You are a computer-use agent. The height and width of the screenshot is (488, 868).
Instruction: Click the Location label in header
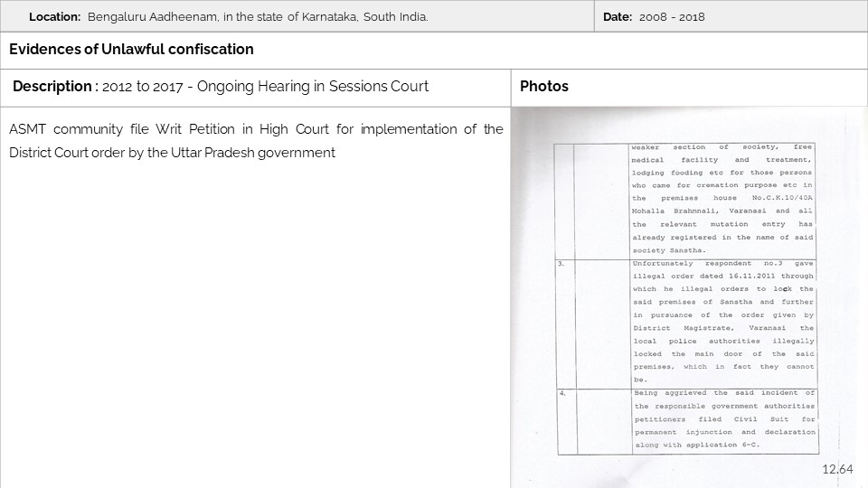pos(54,17)
